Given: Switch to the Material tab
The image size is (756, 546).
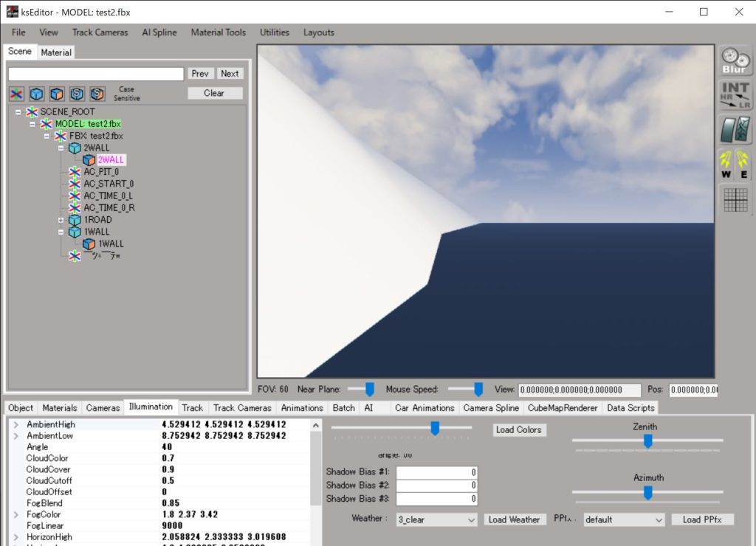Looking at the screenshot, I should tap(56, 52).
